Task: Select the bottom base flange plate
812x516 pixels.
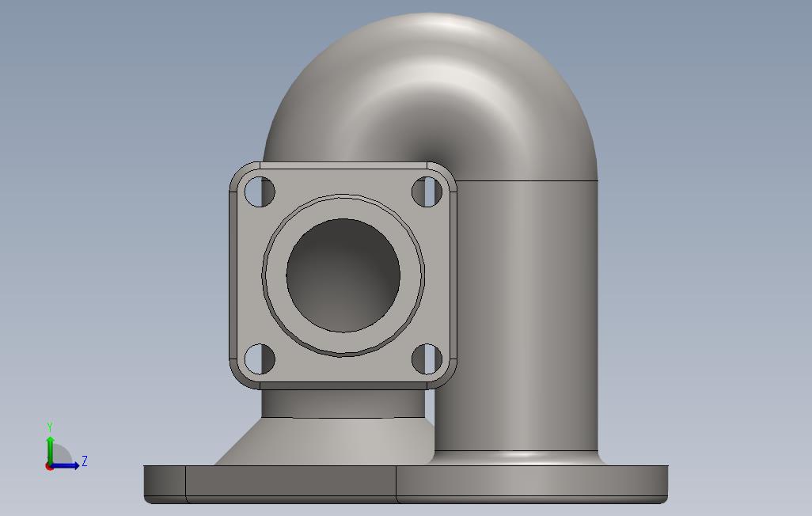Action: [405, 484]
